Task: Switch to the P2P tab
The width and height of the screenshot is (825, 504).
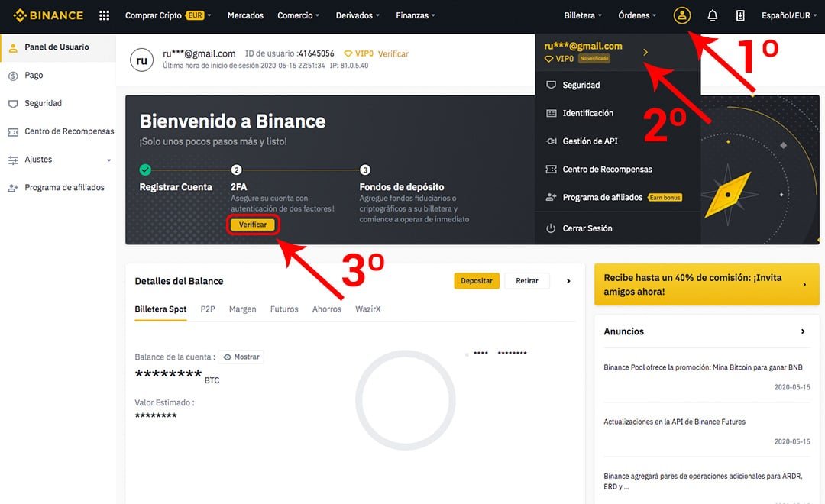Action: (208, 309)
